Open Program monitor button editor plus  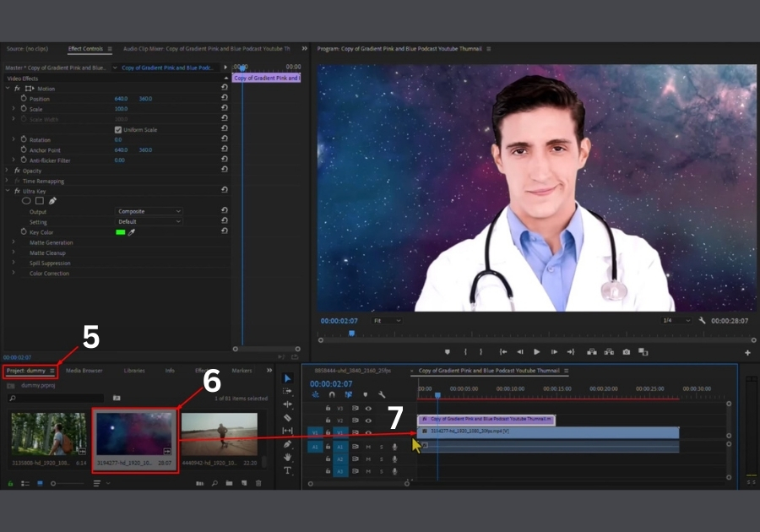(747, 353)
